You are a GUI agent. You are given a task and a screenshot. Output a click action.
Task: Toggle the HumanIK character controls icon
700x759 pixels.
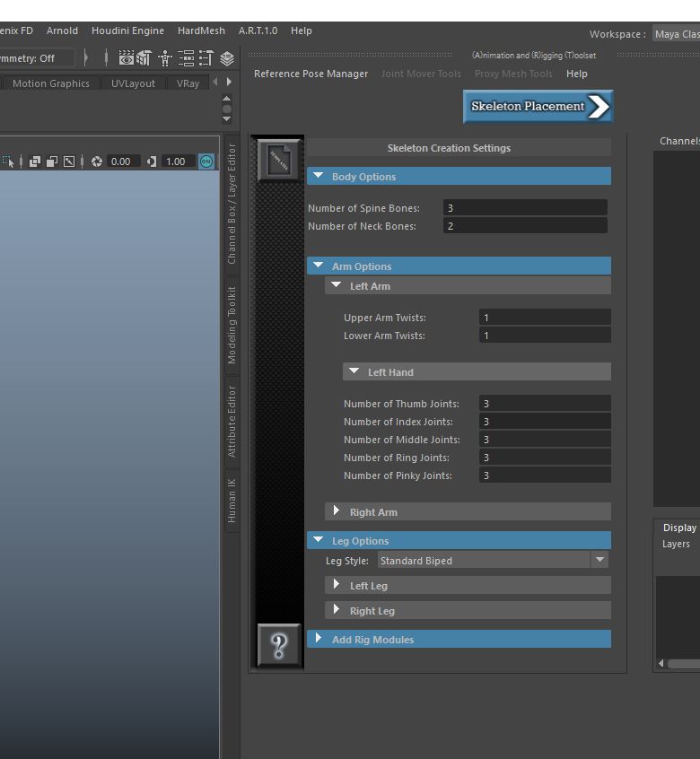click(165, 58)
